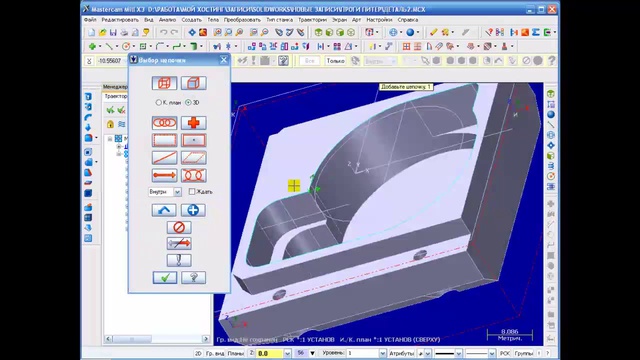Screen dimensions: 640x360
Task: Click the Redo toolbar icon
Action: (x=174, y=32)
